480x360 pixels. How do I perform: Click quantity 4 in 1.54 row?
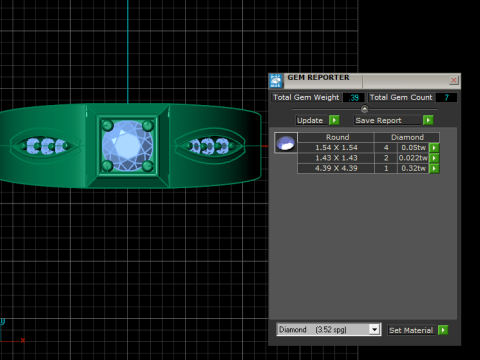[386, 148]
